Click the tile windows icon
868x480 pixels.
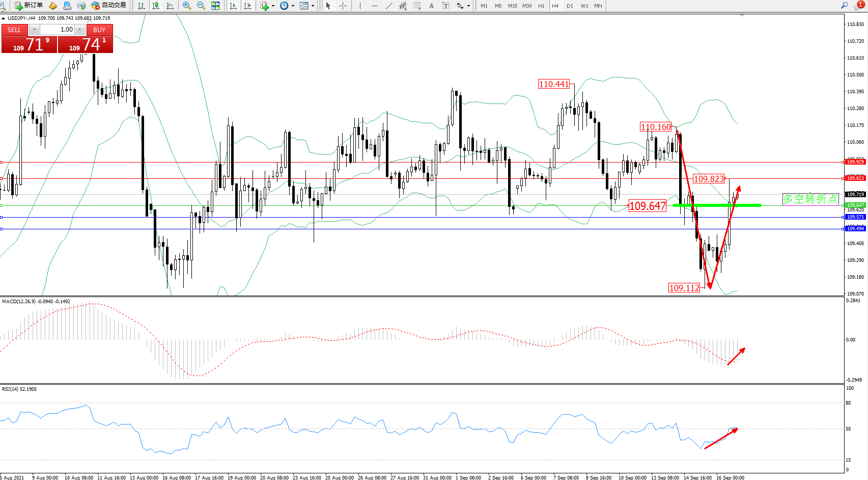pos(215,6)
